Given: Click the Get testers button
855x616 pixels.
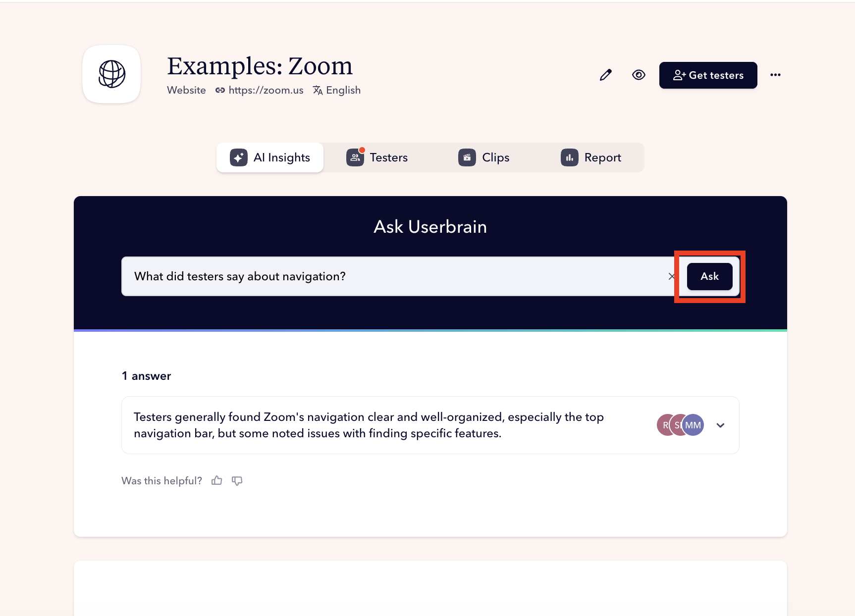Looking at the screenshot, I should click(708, 75).
